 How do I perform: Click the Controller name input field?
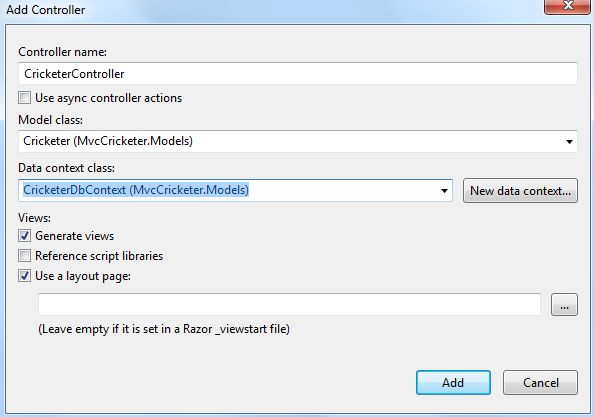(298, 73)
